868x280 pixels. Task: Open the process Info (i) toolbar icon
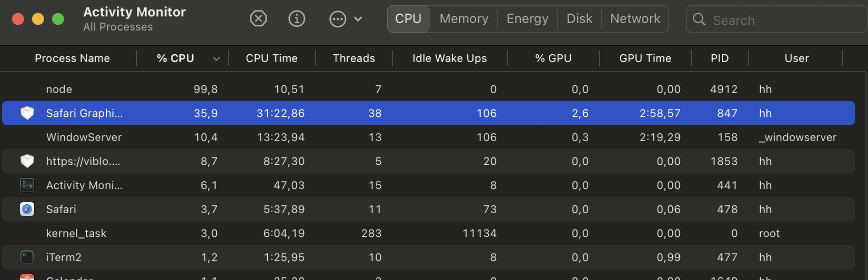[x=297, y=19]
